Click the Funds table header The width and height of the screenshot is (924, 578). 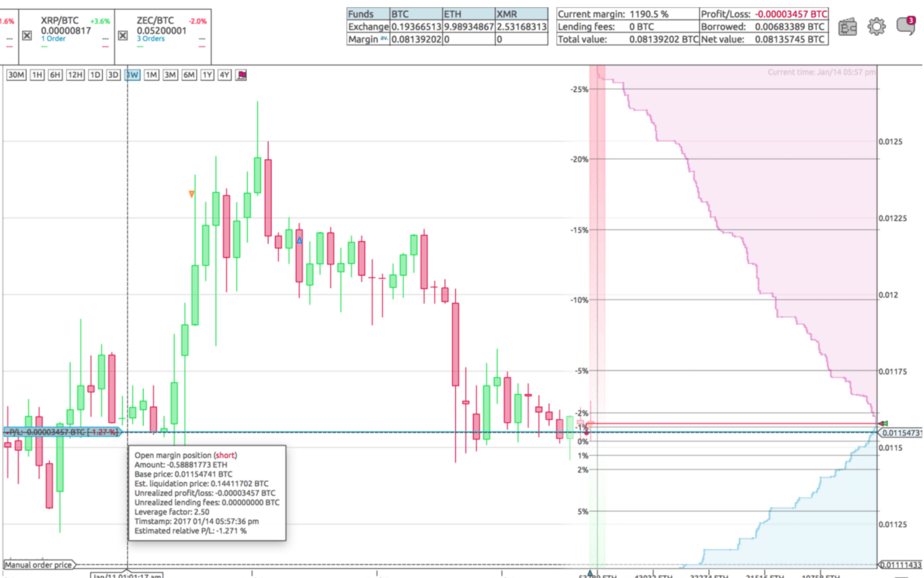pos(368,14)
